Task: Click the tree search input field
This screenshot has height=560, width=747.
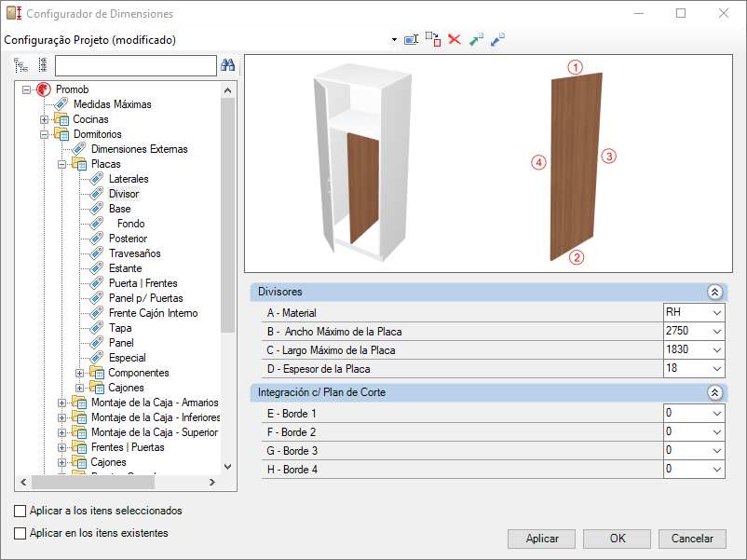Action: click(x=136, y=65)
